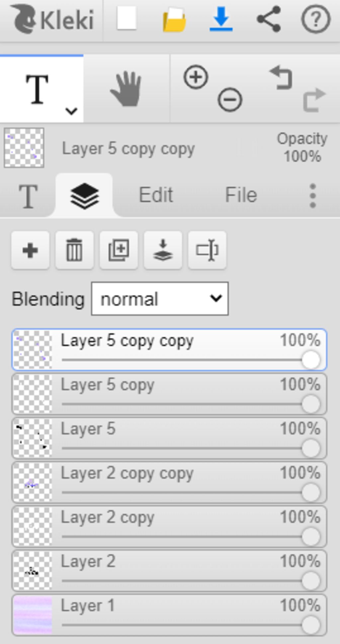The width and height of the screenshot is (340, 644).
Task: Delete layer with the trash button
Action: click(x=74, y=250)
